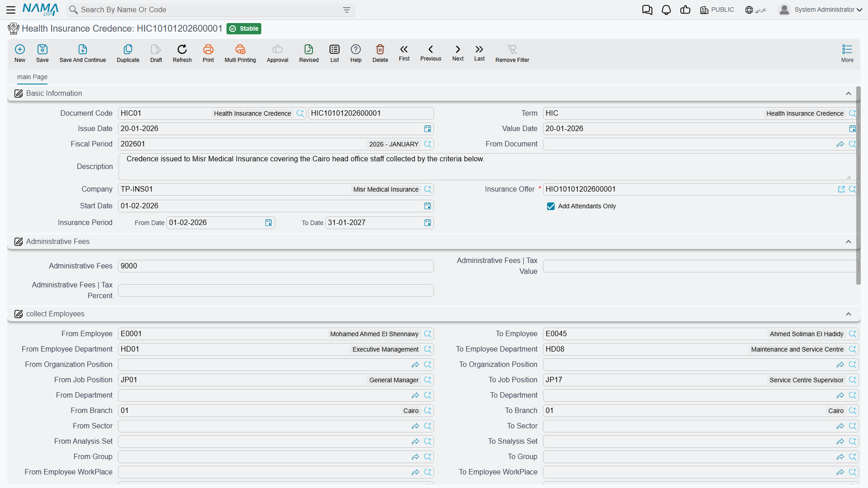Screen dimensions: 868x488
Task: Navigate to the Next record
Action: point(458,52)
